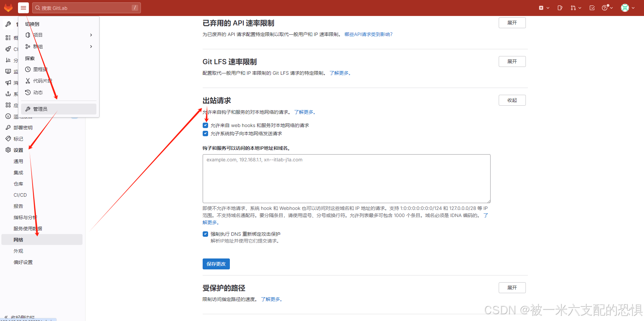Toggle the hamburger main menu button

click(23, 8)
